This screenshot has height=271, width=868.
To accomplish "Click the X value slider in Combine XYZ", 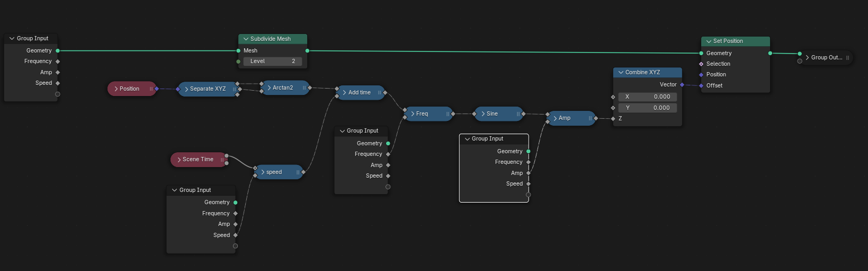I will (x=647, y=97).
